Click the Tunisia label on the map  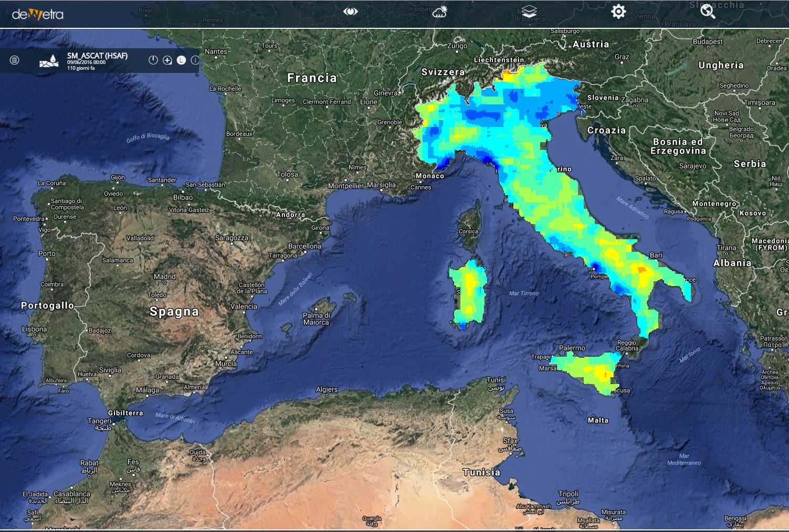(481, 472)
